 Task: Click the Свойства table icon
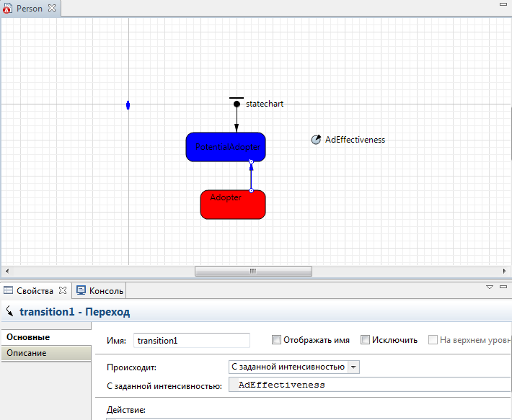tap(8, 290)
